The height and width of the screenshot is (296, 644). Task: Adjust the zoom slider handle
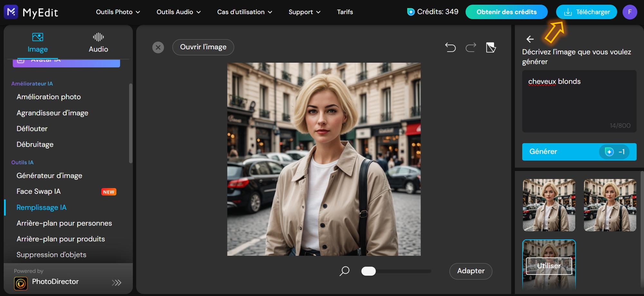(x=368, y=271)
